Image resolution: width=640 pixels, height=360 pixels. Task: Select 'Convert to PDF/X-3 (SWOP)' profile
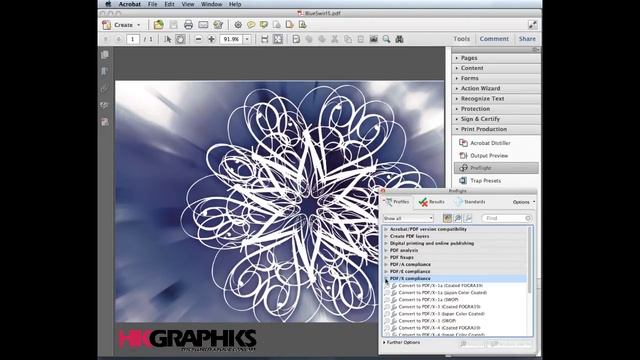pos(427,321)
